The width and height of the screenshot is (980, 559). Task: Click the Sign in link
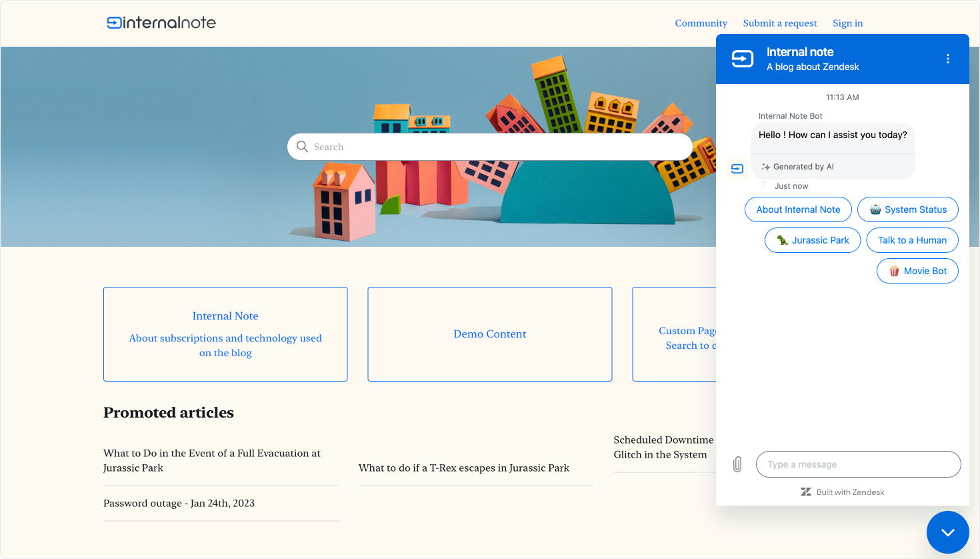(x=848, y=23)
